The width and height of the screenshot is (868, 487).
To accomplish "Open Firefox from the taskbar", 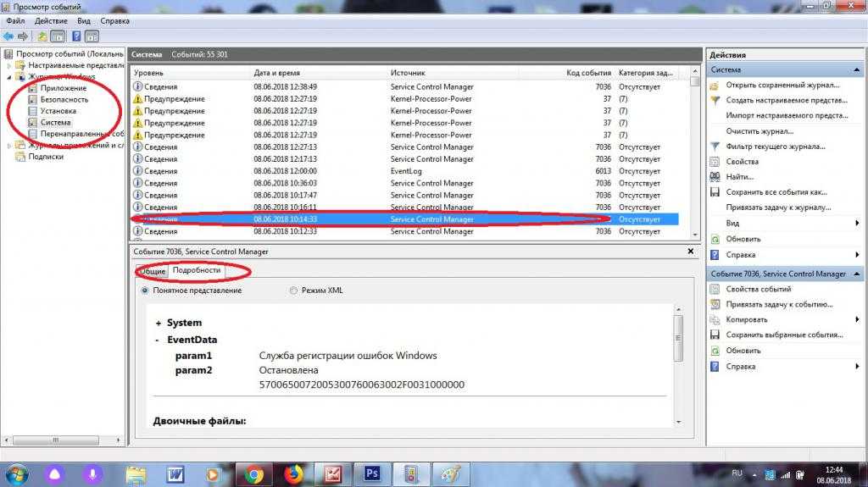I will (294, 475).
